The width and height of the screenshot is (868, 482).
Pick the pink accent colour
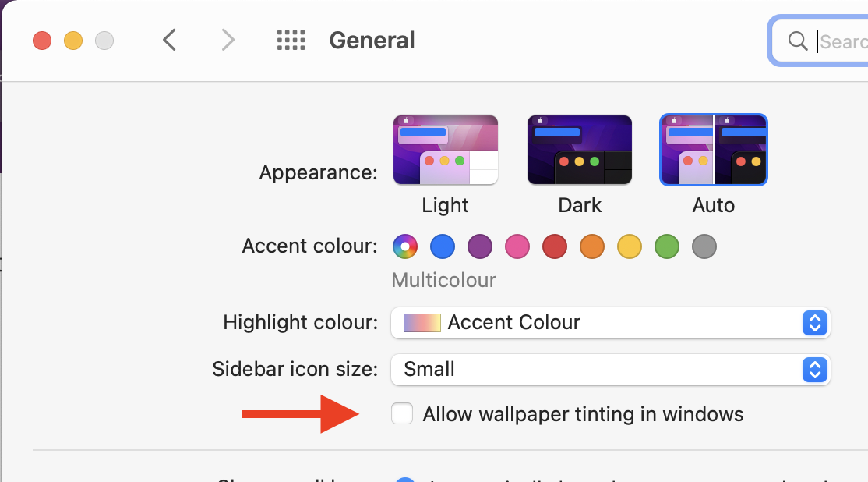coord(517,247)
